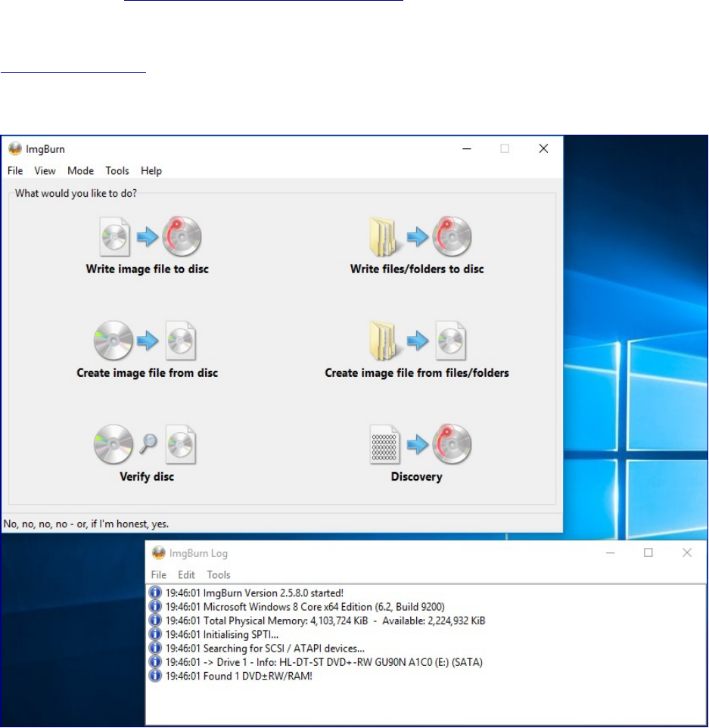The image size is (709, 728).
Task: Open the Help menu
Action: tap(151, 171)
